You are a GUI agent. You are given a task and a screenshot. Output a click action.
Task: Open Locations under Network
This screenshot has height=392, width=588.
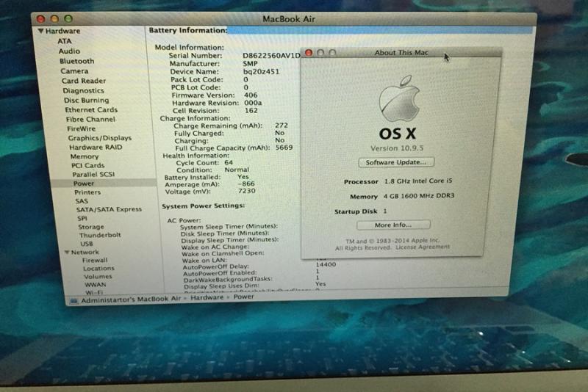(99, 269)
